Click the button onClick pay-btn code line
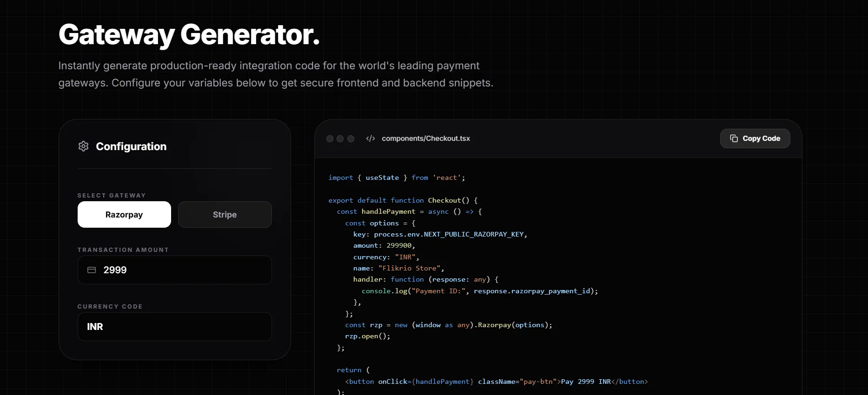Image resolution: width=868 pixels, height=395 pixels. click(497, 382)
